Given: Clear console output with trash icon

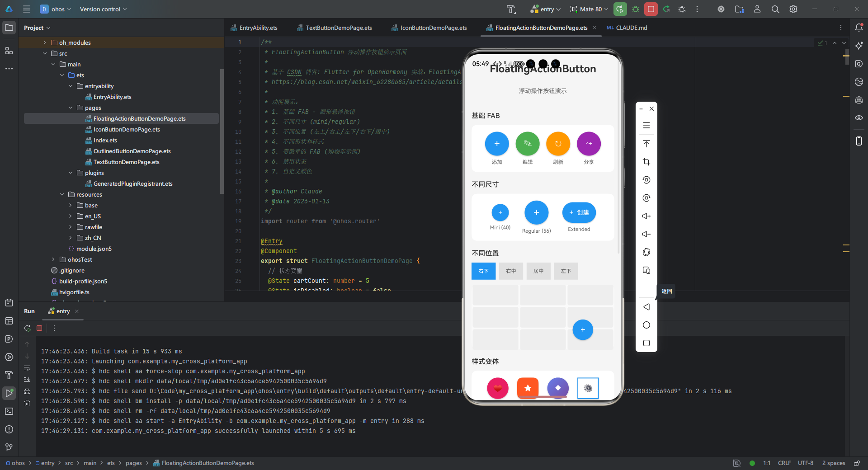Looking at the screenshot, I should click(27, 403).
